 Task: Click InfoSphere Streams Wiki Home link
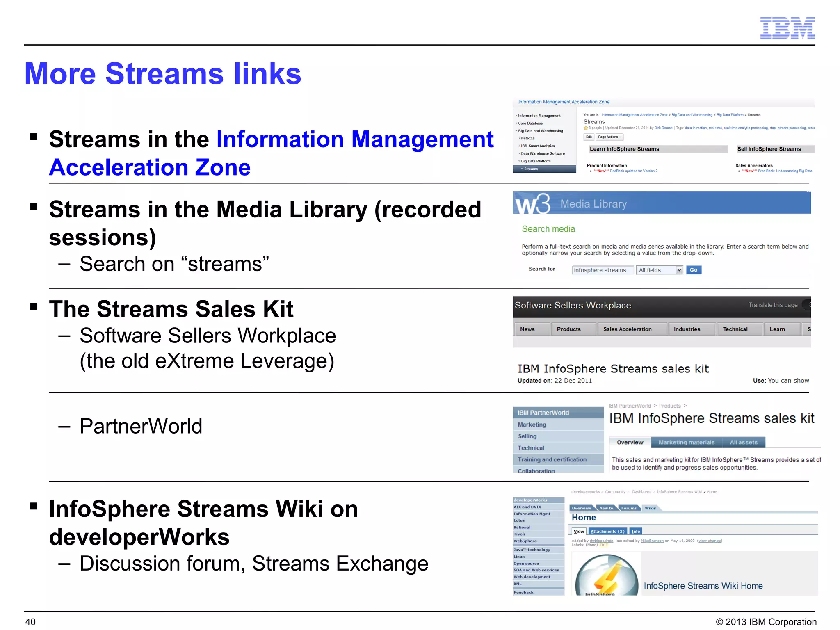(703, 586)
